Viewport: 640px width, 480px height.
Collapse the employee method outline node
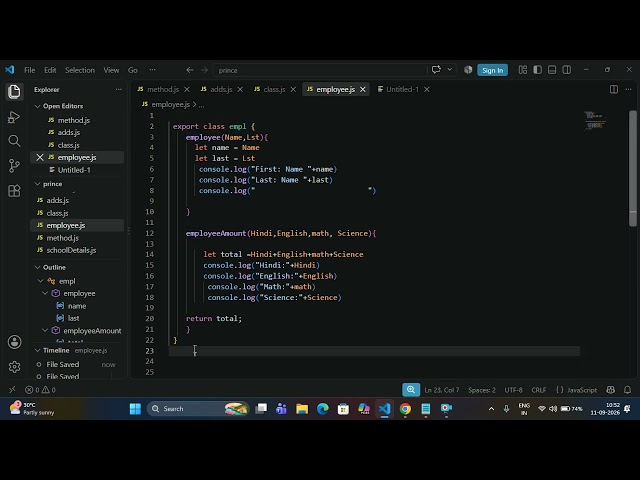[x=45, y=293]
